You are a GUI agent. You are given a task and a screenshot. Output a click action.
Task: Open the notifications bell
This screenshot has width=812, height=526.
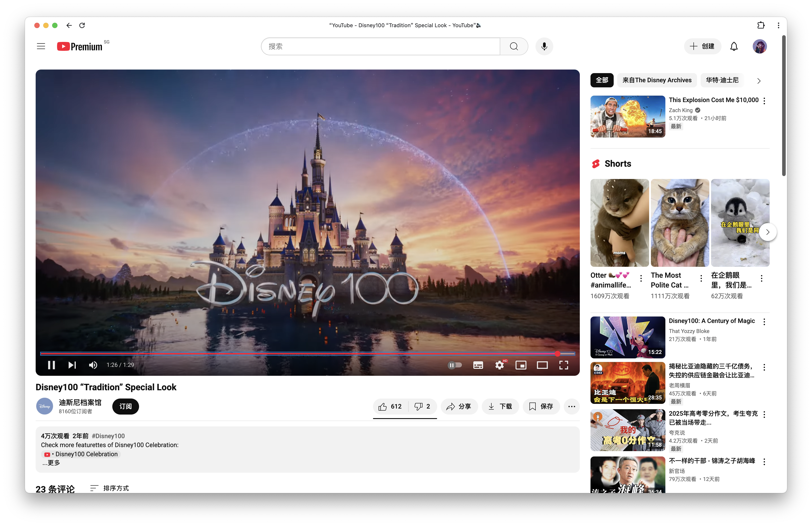(734, 46)
